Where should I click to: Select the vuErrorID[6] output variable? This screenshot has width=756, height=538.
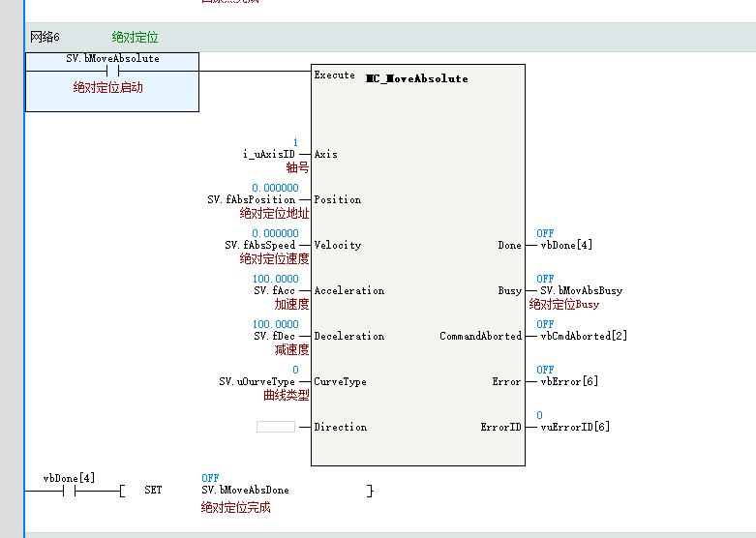573,427
